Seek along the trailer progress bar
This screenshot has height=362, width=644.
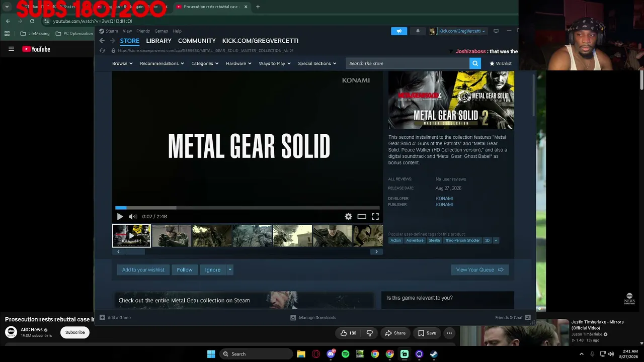pos(247,208)
